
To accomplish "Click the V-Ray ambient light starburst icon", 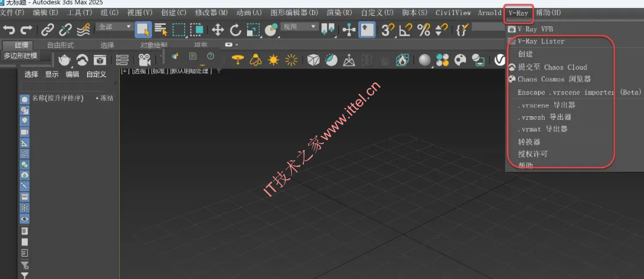I will pos(291,60).
